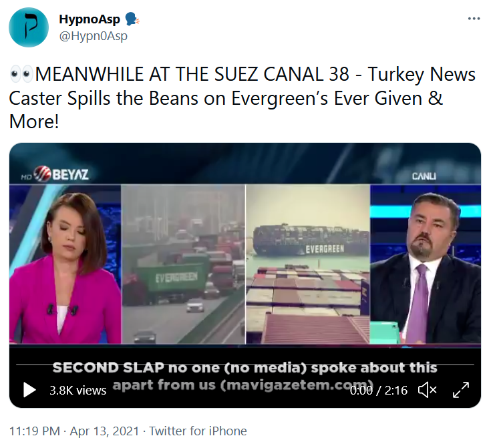495x448 pixels.
Task: Unmute the video with the speaker icon
Action: 427,391
